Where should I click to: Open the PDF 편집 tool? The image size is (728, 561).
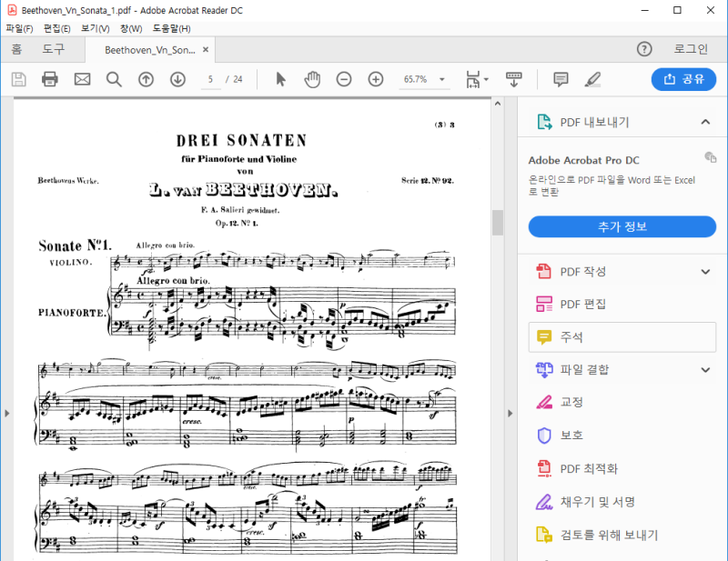pos(582,304)
